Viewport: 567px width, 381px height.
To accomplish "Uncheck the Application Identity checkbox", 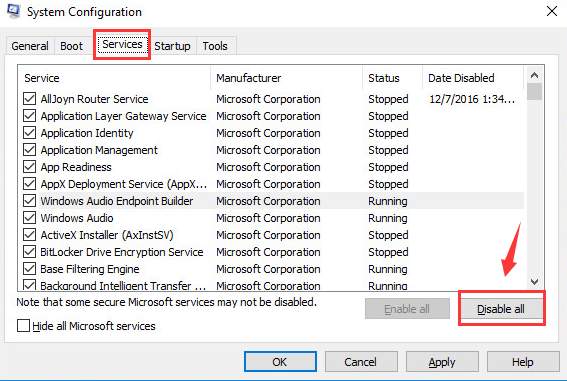I will pyautogui.click(x=29, y=133).
